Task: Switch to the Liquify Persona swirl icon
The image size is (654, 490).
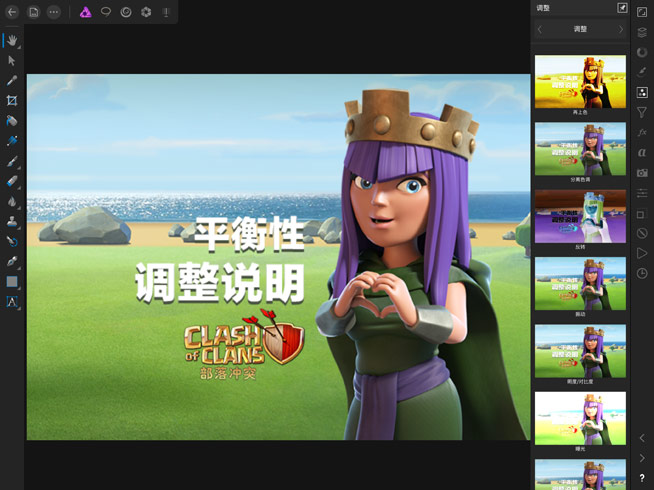Action: pos(126,12)
